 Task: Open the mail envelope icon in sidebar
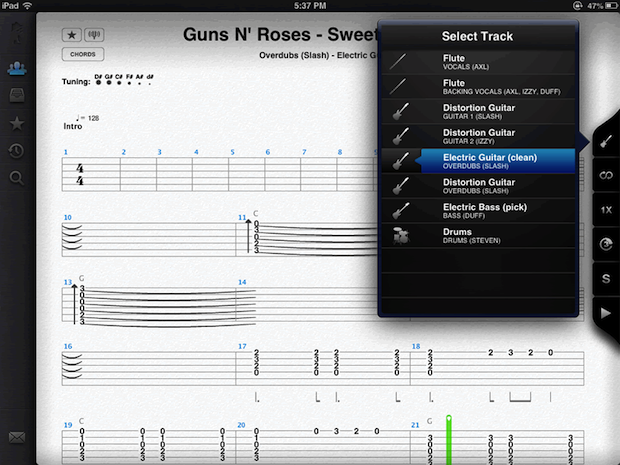click(x=17, y=437)
